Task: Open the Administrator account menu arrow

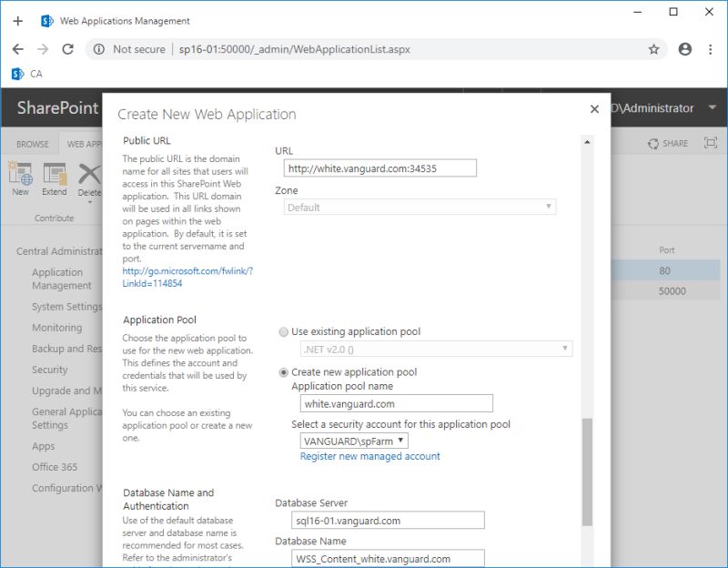Action: 713,107
